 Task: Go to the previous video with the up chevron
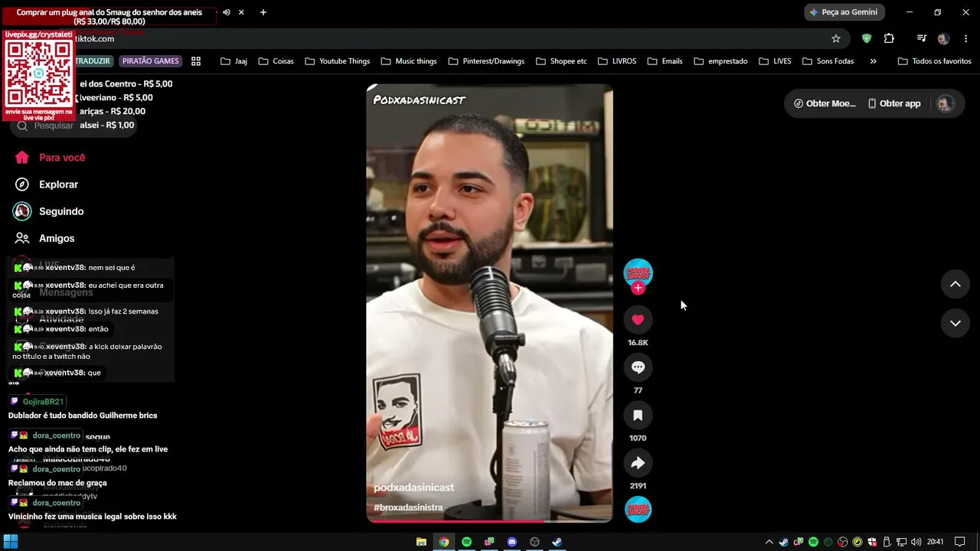pyautogui.click(x=955, y=284)
